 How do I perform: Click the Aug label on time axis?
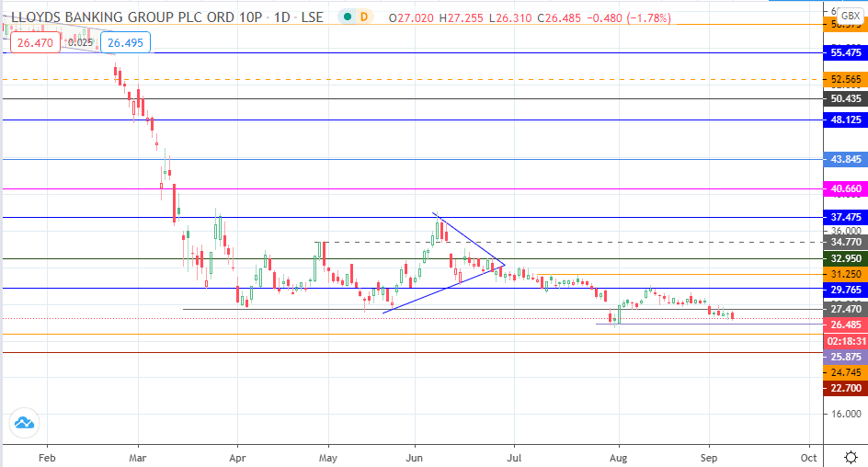coord(618,458)
